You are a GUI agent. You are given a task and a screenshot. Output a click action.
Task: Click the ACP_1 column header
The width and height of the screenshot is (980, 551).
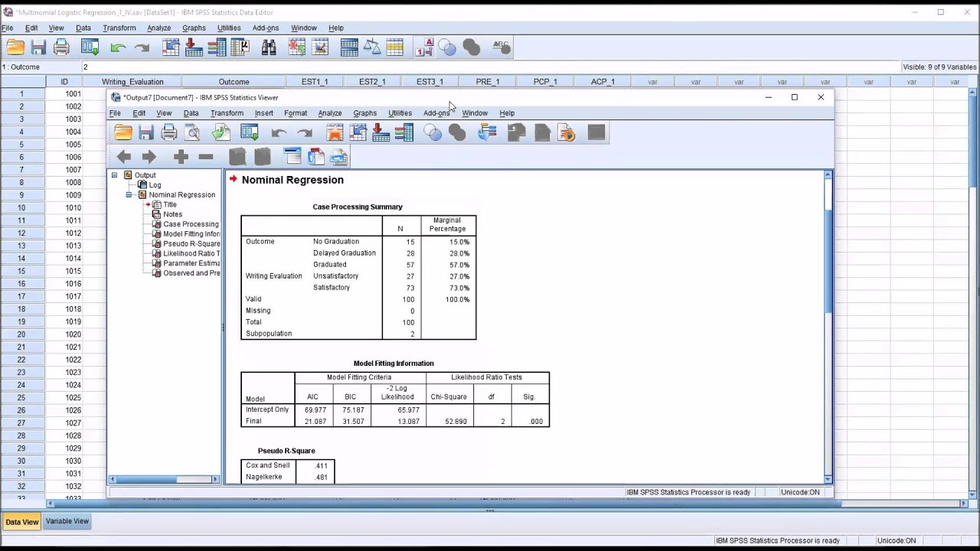[x=603, y=82]
